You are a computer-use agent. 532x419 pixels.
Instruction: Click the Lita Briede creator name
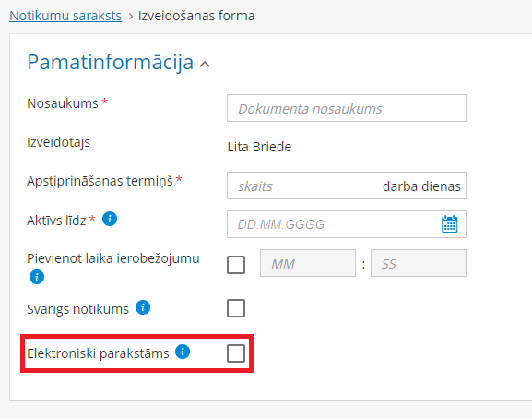pyautogui.click(x=259, y=147)
